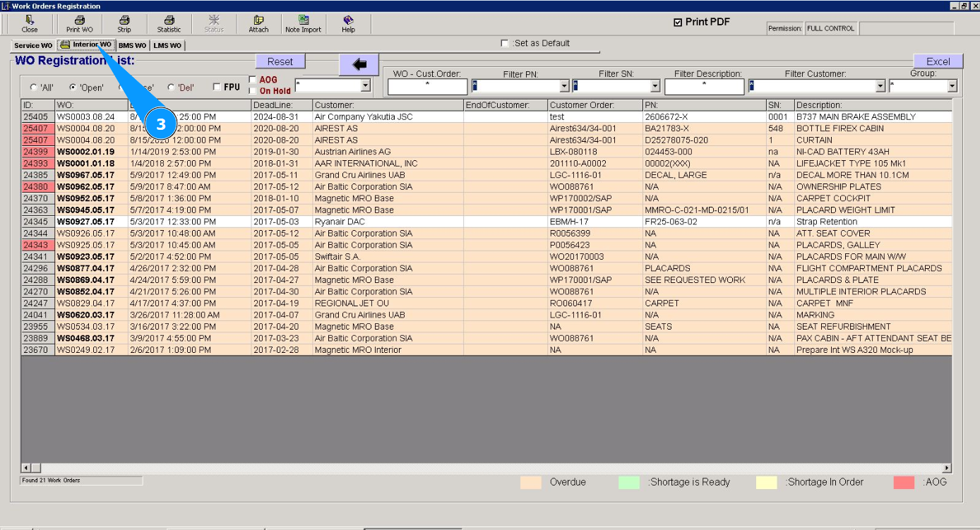Viewport: 980px width, 530px height.
Task: Click the Excel export button
Action: coord(938,61)
